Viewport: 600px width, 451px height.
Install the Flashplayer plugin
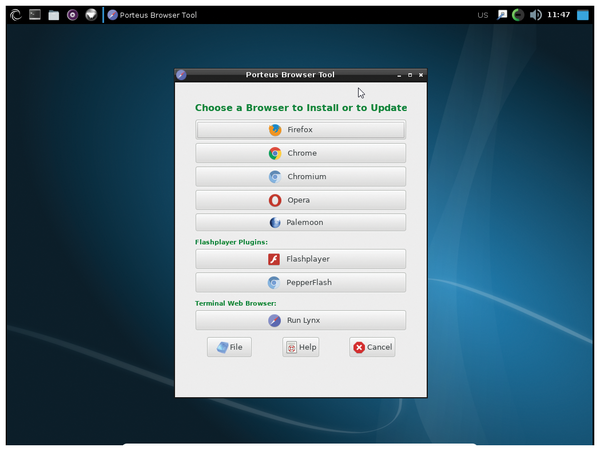(300, 259)
